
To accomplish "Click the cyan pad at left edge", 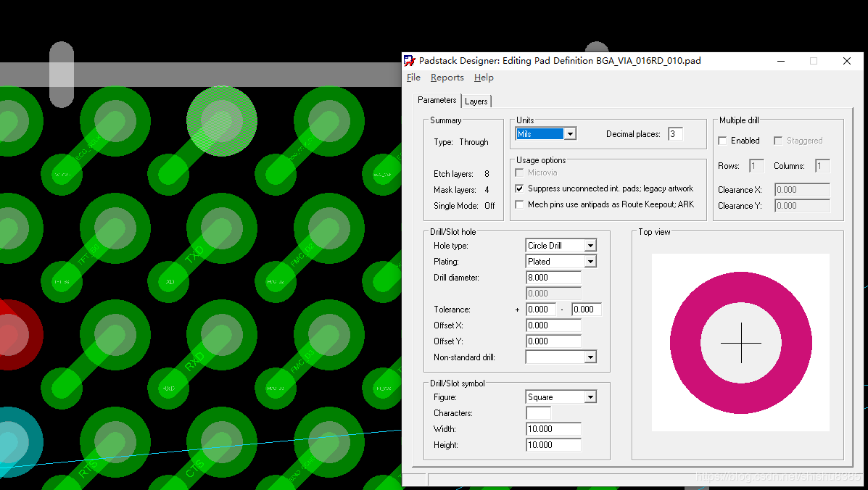I will pyautogui.click(x=13, y=442).
